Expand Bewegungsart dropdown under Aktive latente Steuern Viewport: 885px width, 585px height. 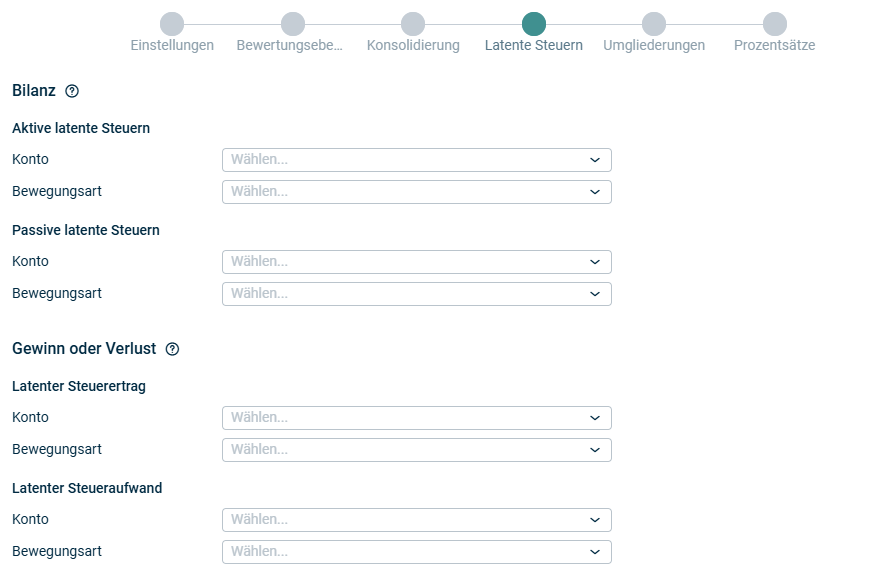[416, 192]
